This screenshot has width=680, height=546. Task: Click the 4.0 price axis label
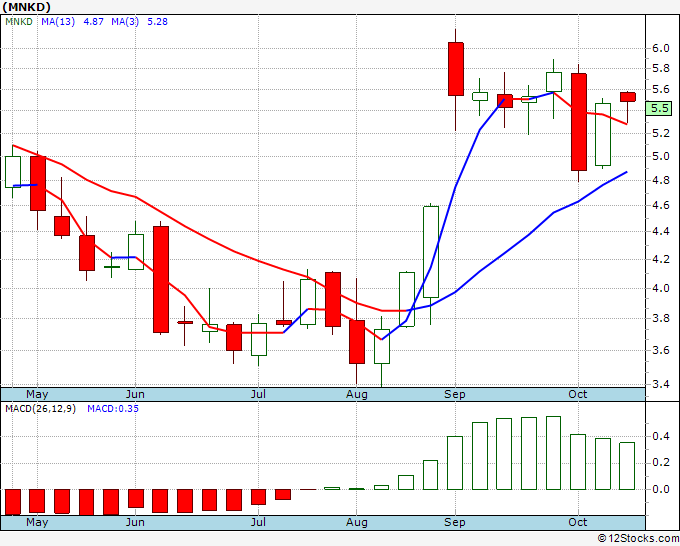[x=661, y=288]
